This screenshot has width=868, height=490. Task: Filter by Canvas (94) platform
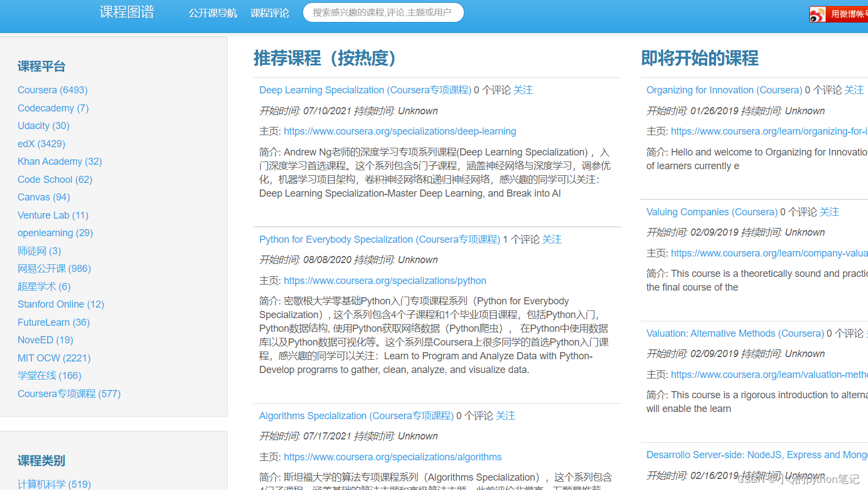point(44,197)
